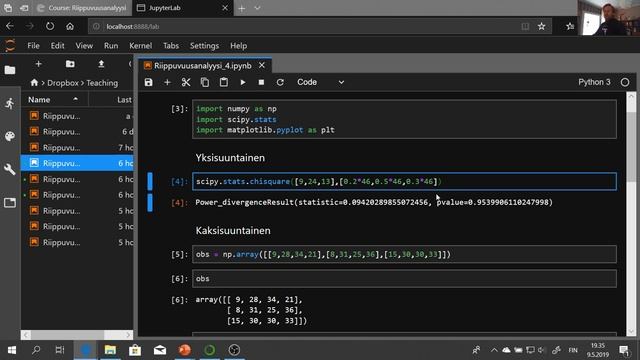Screen dimensions: 640x360
Task: Sort files by Last Modified column header
Action: coord(111,100)
